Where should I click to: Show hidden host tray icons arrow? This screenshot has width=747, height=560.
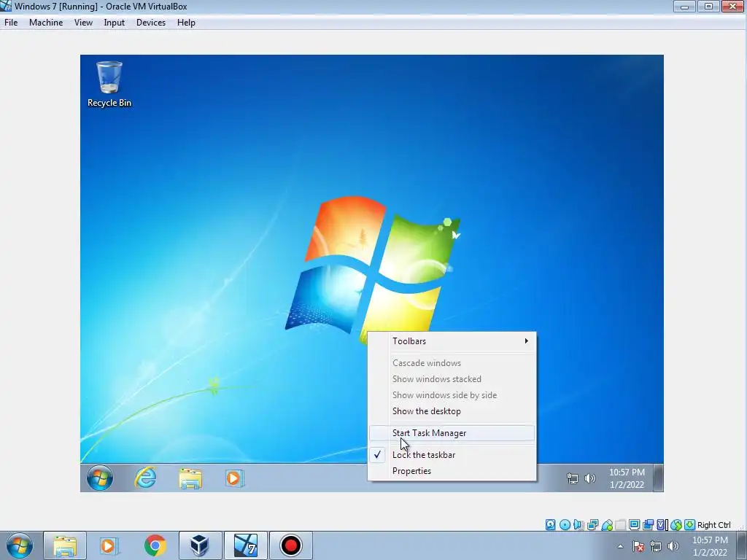[620, 546]
